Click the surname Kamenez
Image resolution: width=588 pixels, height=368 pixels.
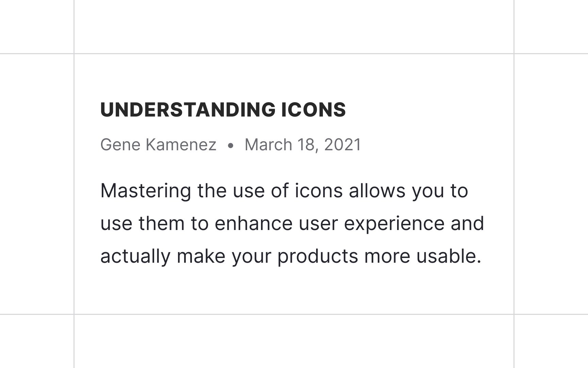pyautogui.click(x=181, y=144)
